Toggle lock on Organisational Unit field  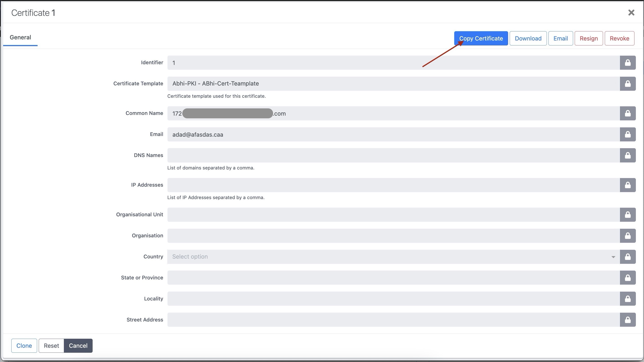coord(627,215)
